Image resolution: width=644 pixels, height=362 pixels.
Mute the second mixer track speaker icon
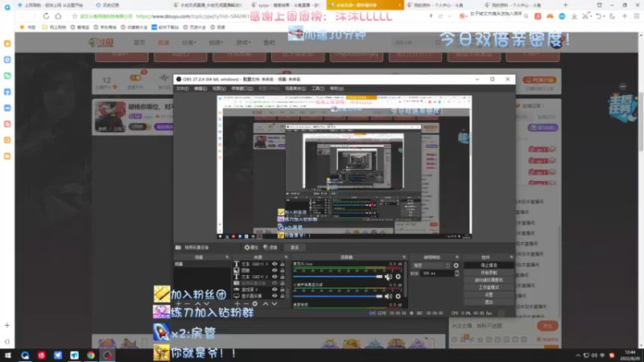pyautogui.click(x=388, y=296)
